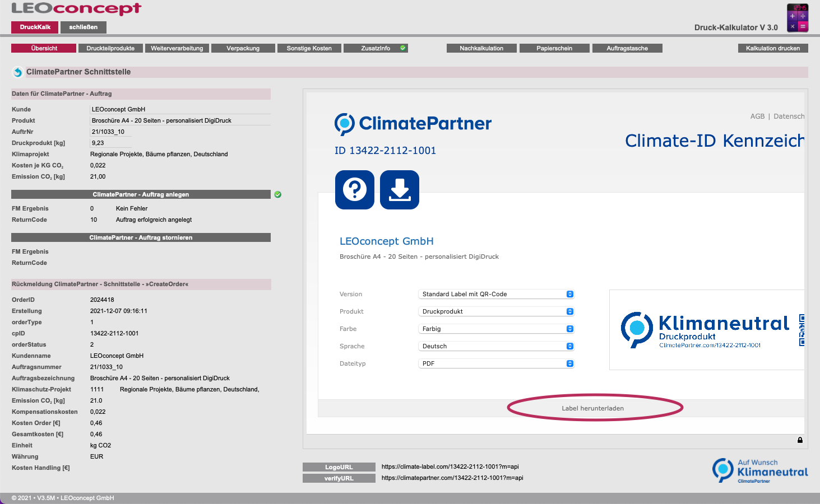
Task: Open the ClimatePartner help question mark button
Action: [355, 190]
